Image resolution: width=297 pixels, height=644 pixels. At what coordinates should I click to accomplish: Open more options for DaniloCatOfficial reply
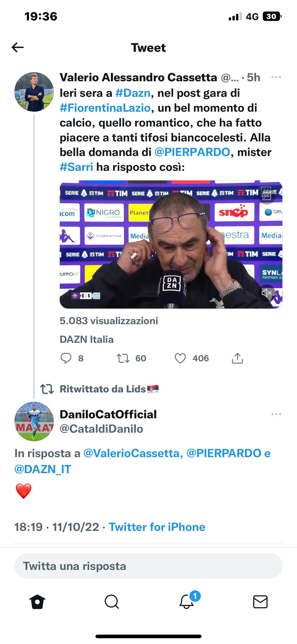[276, 414]
